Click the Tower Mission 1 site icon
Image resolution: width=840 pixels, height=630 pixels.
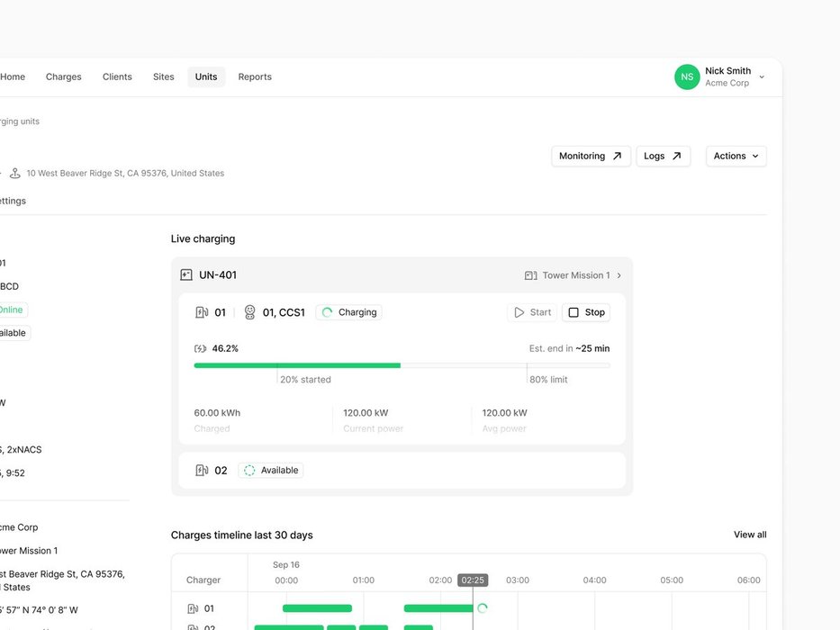(x=531, y=275)
